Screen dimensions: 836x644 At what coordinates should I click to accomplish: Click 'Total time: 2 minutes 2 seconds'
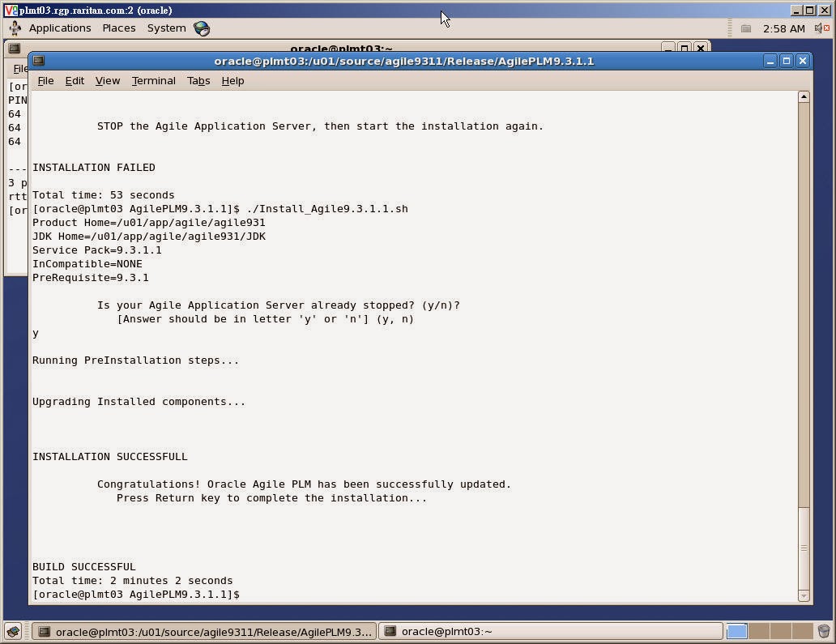point(133,581)
